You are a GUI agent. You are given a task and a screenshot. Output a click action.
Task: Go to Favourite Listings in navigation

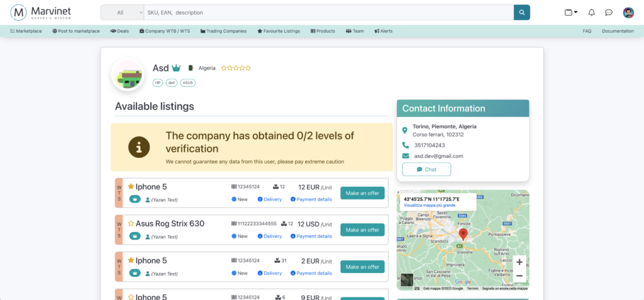[279, 31]
